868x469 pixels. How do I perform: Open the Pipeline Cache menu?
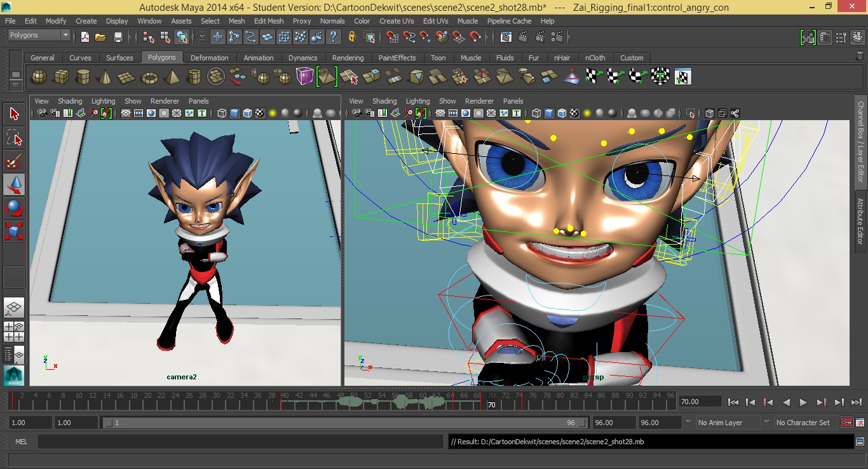[510, 21]
